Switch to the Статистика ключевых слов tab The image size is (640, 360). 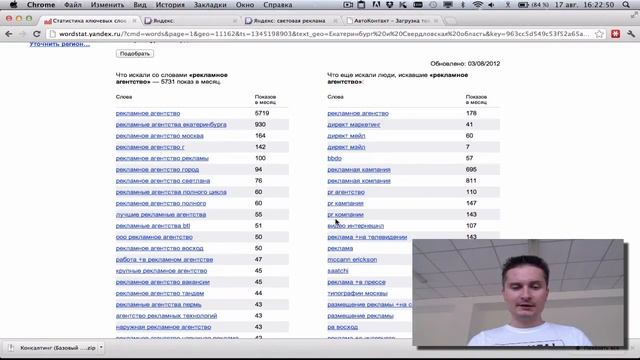tap(89, 20)
